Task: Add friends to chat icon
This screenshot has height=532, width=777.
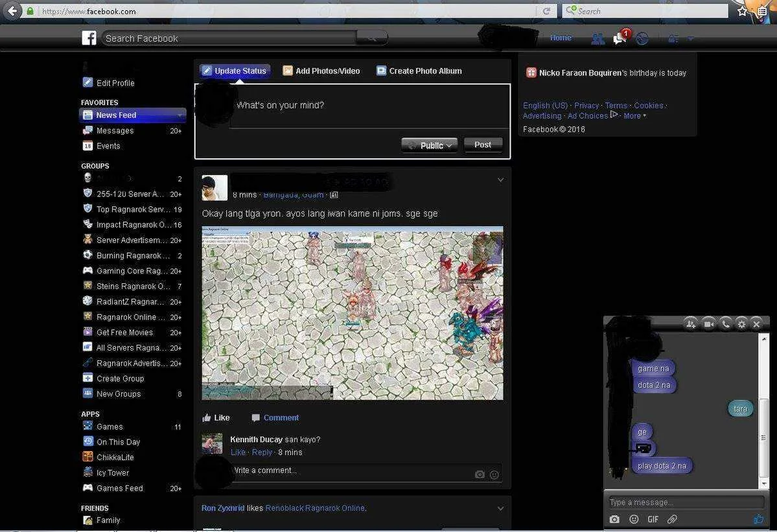Action: tap(690, 324)
